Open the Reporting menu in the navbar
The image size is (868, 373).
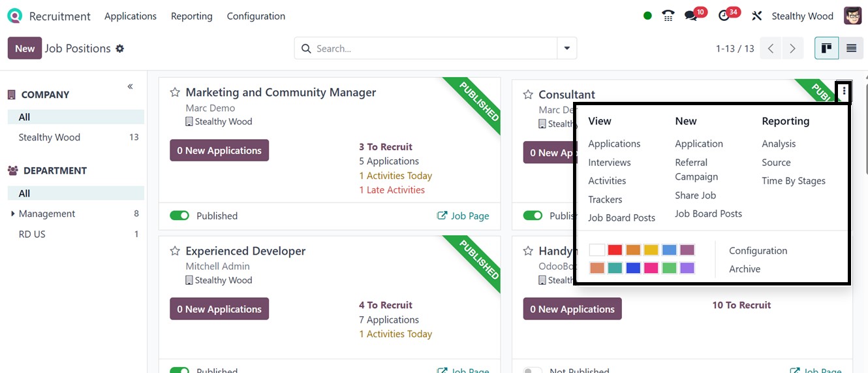(x=191, y=16)
